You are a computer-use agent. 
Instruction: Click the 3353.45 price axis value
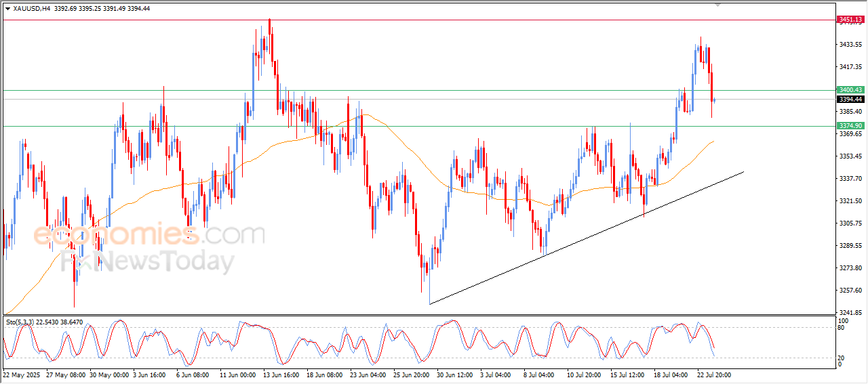850,156
